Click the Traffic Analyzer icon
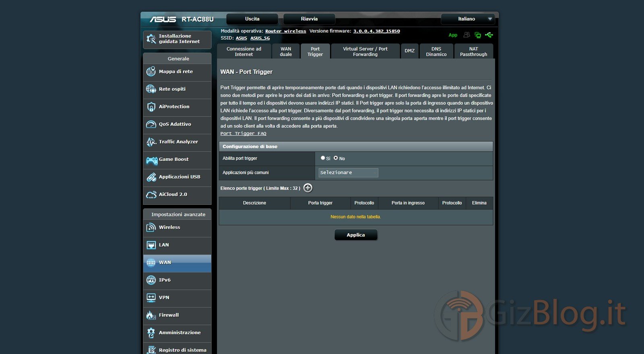The width and height of the screenshot is (644, 354). point(151,142)
